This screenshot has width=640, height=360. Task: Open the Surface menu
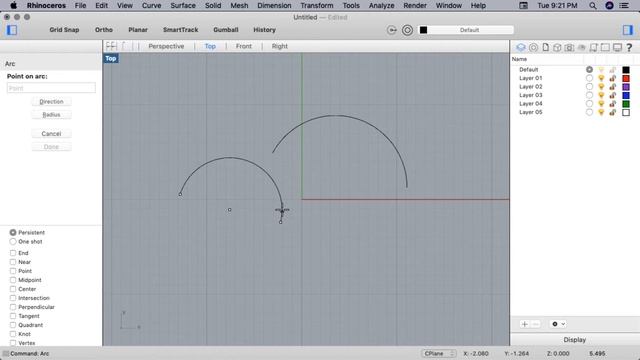coord(183,6)
